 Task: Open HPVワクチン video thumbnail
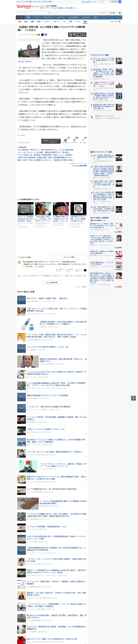coord(26,209)
